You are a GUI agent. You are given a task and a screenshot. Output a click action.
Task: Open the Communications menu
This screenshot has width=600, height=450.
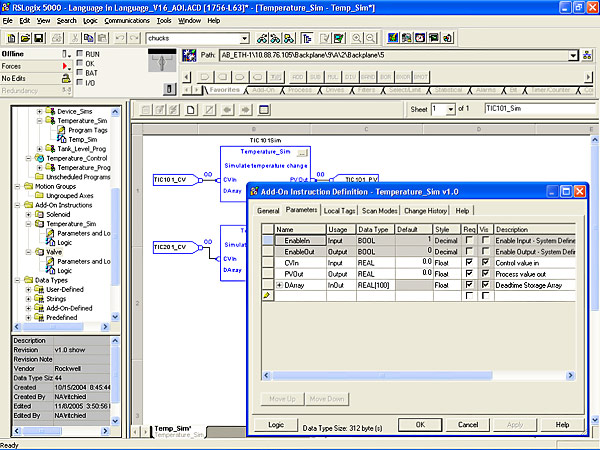(127, 21)
